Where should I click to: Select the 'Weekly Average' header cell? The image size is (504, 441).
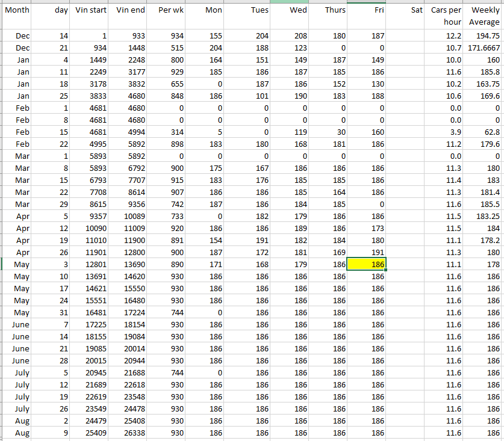coord(485,16)
